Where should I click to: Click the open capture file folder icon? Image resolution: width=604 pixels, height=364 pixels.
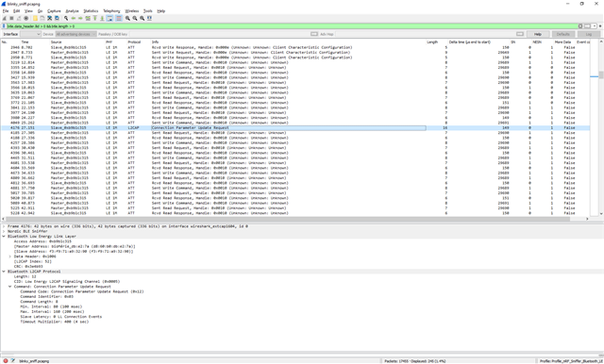35,18
